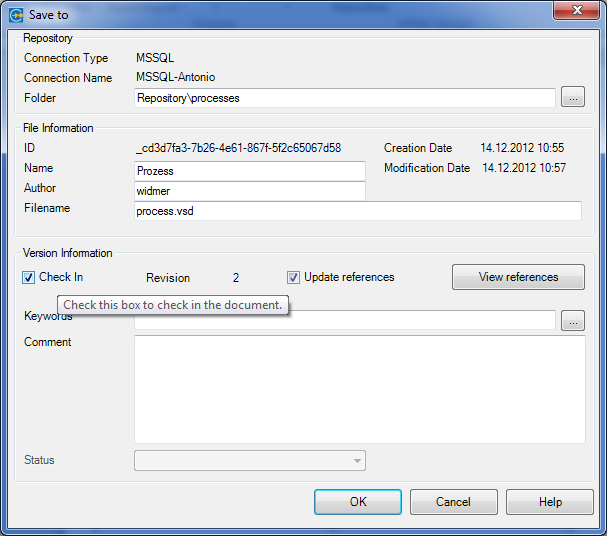The image size is (607, 536).
Task: Confirm with the OK button
Action: (358, 502)
